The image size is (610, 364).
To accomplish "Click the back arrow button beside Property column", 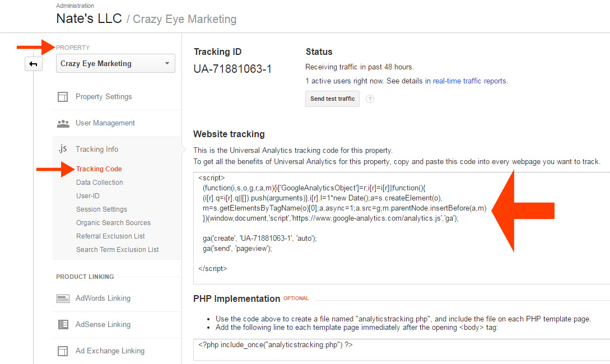I will click(34, 64).
